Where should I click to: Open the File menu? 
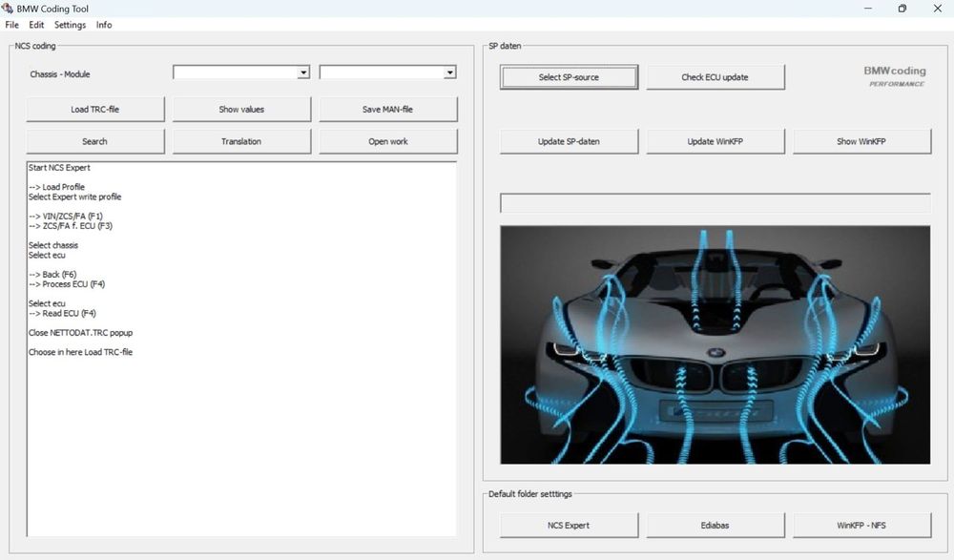[12, 25]
